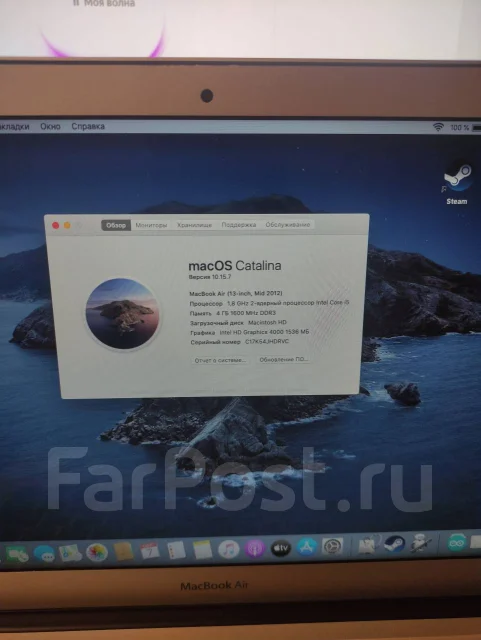
Task: Open System Preferences gear in Dock
Action: (332, 547)
